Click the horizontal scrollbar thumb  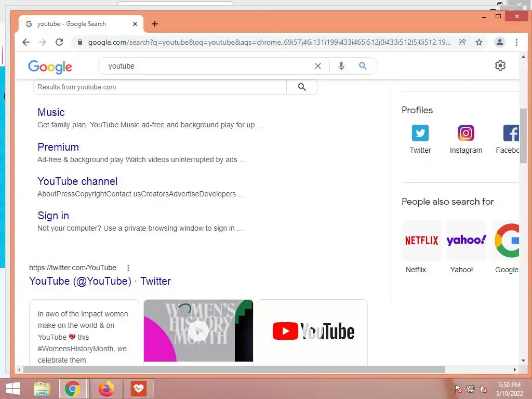pos(234,369)
